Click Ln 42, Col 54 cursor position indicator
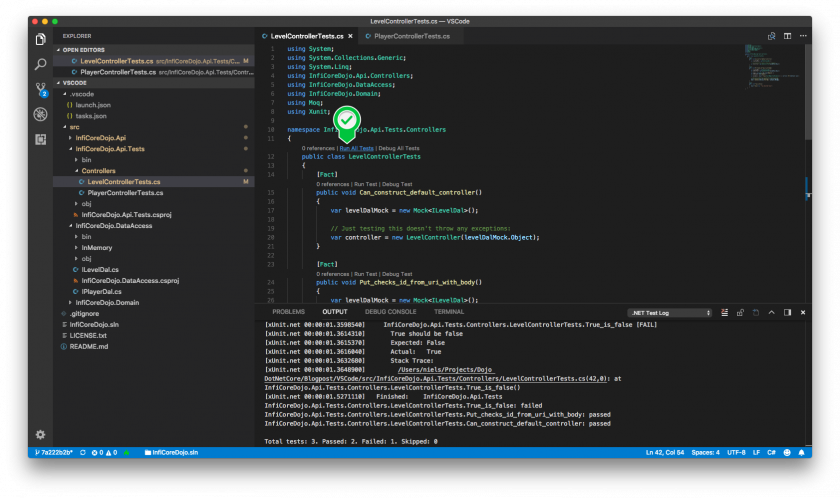The image size is (840, 498). pyautogui.click(x=665, y=452)
